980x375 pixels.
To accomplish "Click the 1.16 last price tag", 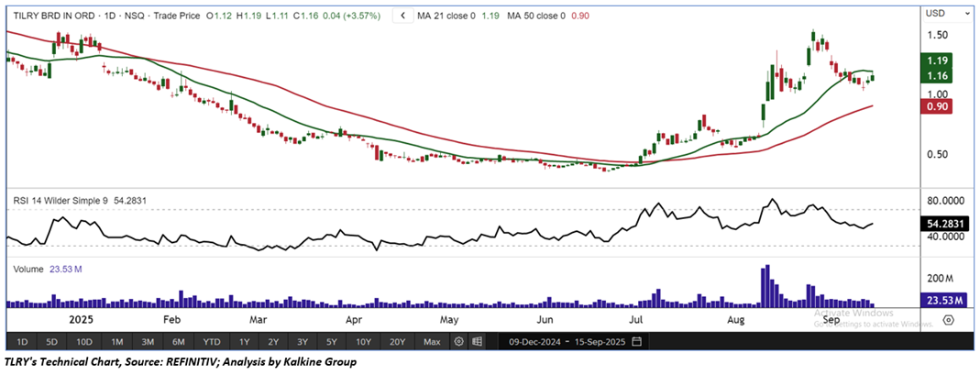I will (937, 75).
